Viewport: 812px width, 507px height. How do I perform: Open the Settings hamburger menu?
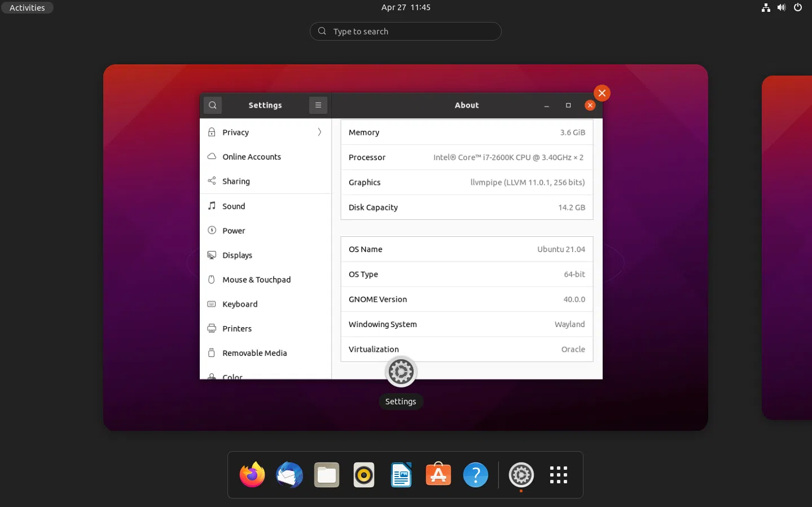coord(318,105)
